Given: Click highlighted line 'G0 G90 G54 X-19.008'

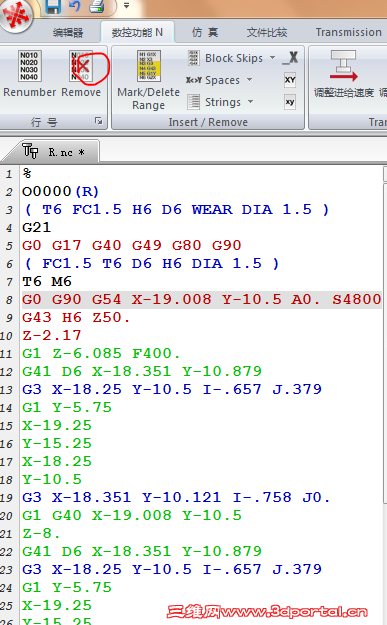Looking at the screenshot, I should pyautogui.click(x=202, y=299).
